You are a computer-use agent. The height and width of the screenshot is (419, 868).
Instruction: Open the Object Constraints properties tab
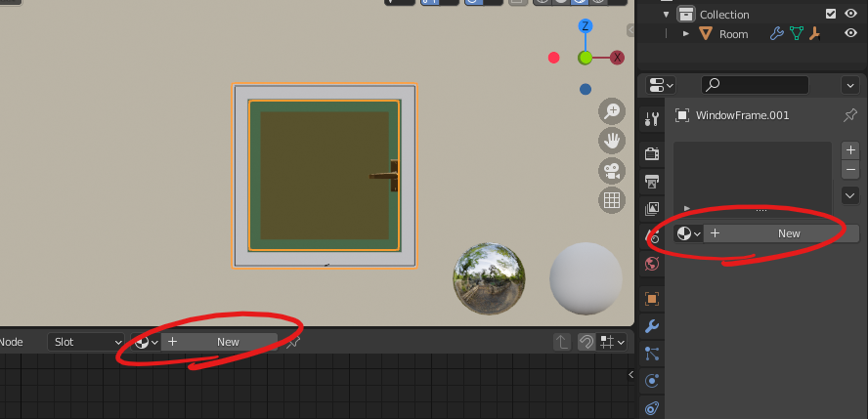pos(652,408)
